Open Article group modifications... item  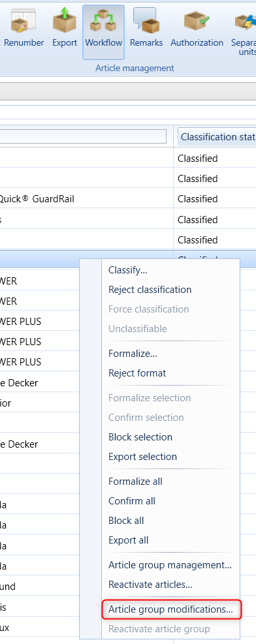pos(170,609)
